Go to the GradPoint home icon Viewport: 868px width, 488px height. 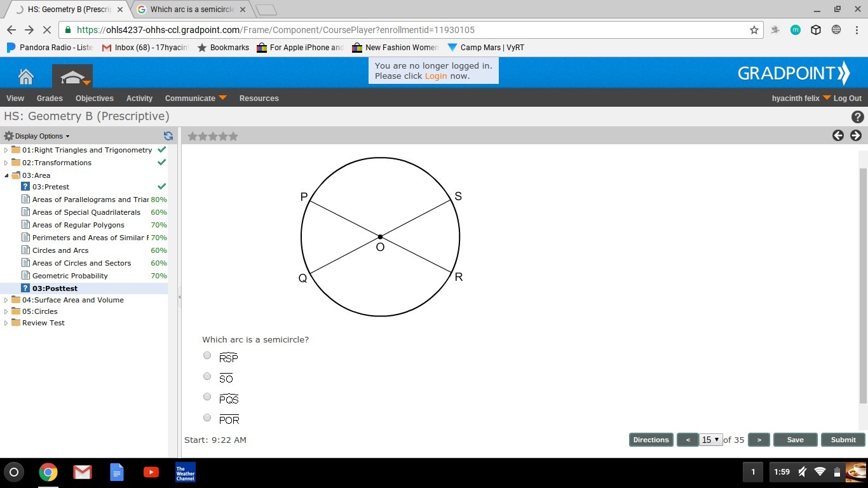[26, 76]
